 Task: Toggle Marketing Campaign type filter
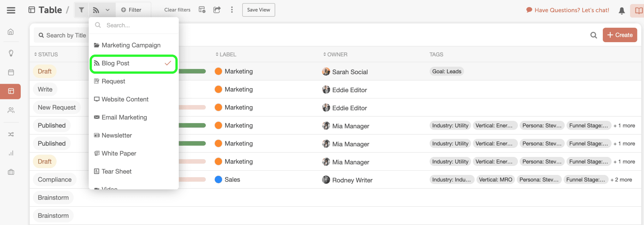coord(131,45)
